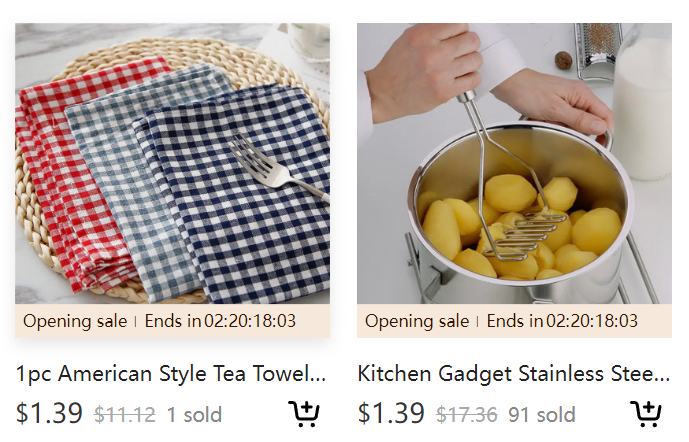The image size is (689, 442).
Task: Click the masher $1.39 price
Action: (x=391, y=413)
